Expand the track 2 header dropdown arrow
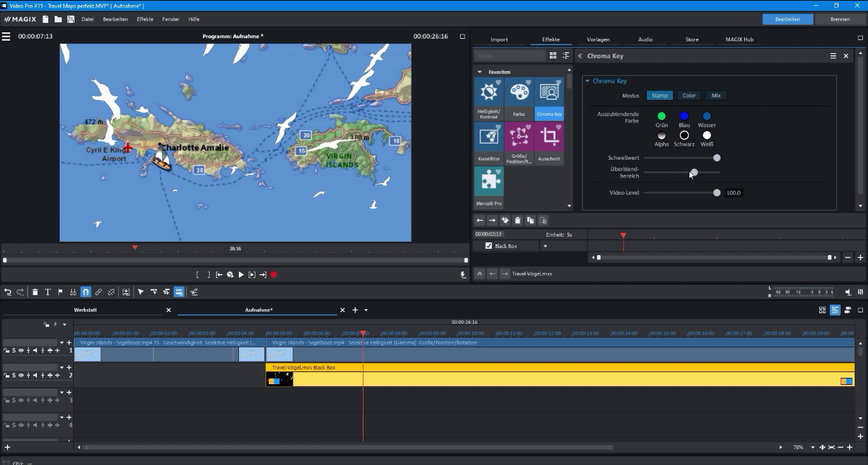Image resolution: width=868 pixels, height=465 pixels. click(x=62, y=367)
